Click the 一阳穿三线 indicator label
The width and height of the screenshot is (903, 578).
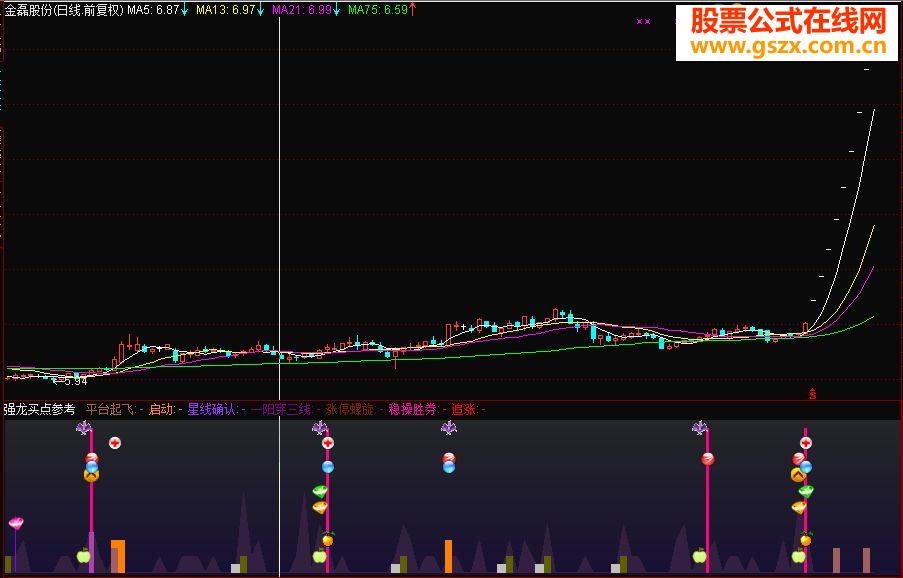(281, 409)
